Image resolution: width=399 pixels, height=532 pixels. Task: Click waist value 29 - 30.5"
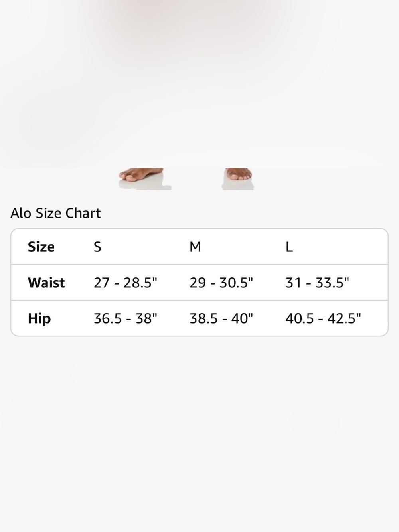pyautogui.click(x=221, y=283)
